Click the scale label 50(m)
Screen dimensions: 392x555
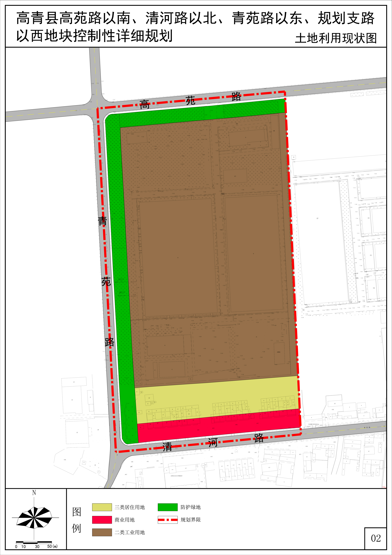pyautogui.click(x=52, y=546)
